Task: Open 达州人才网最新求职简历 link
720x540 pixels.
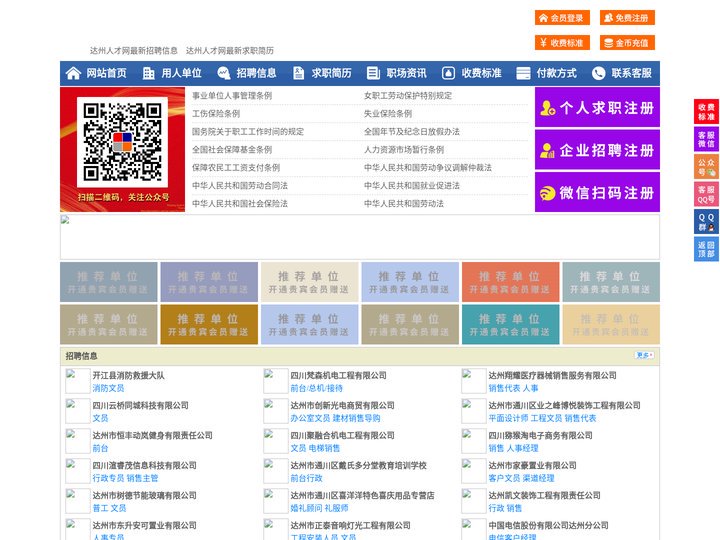Action: [230, 51]
